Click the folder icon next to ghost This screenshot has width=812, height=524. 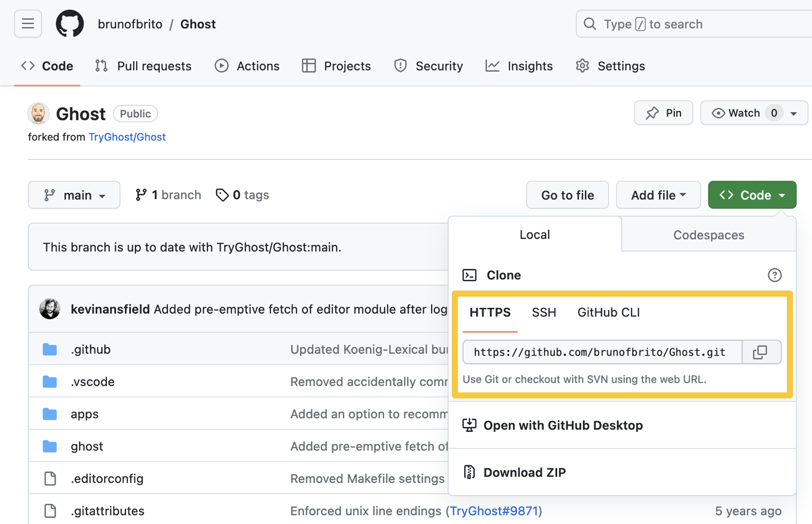tap(50, 446)
